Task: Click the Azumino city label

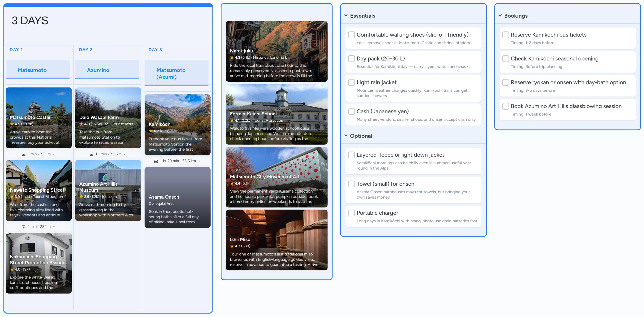Action: pos(98,70)
